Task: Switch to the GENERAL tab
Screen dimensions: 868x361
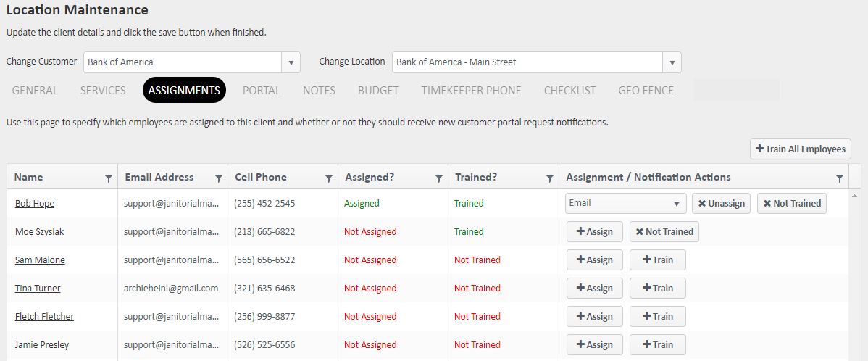Action: click(x=35, y=91)
